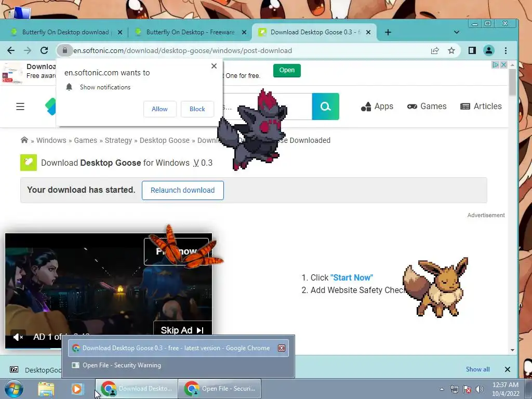Unmute the video ad speaker icon
532x399 pixels.
click(18, 337)
